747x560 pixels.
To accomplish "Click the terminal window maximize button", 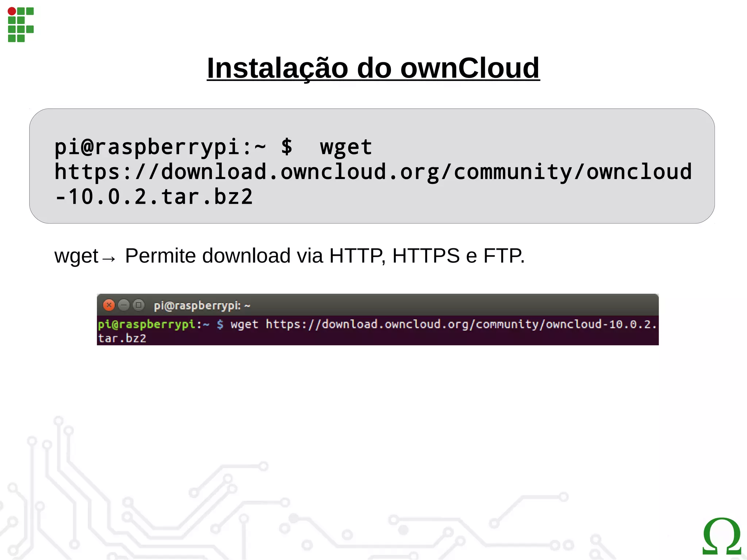I will pos(139,305).
